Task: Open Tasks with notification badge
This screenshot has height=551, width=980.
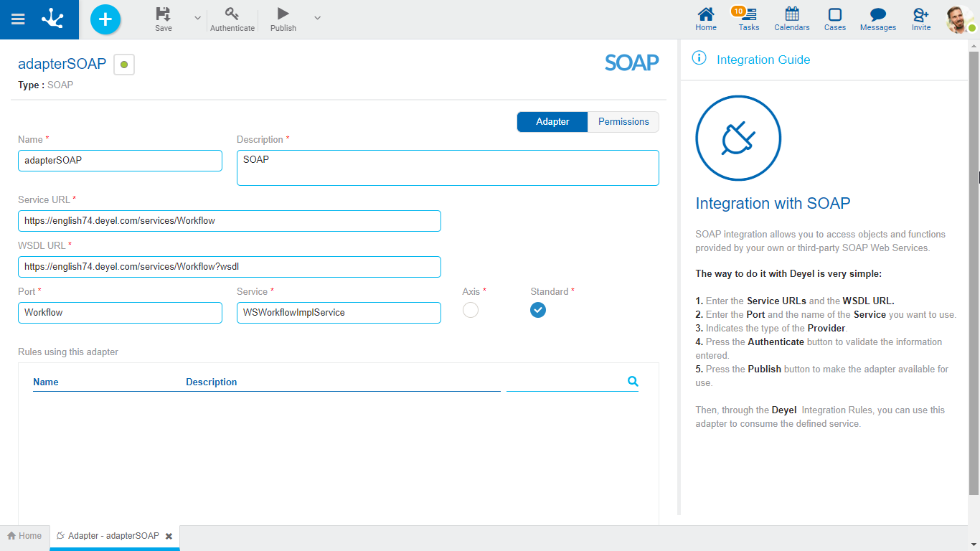Action: (x=749, y=19)
